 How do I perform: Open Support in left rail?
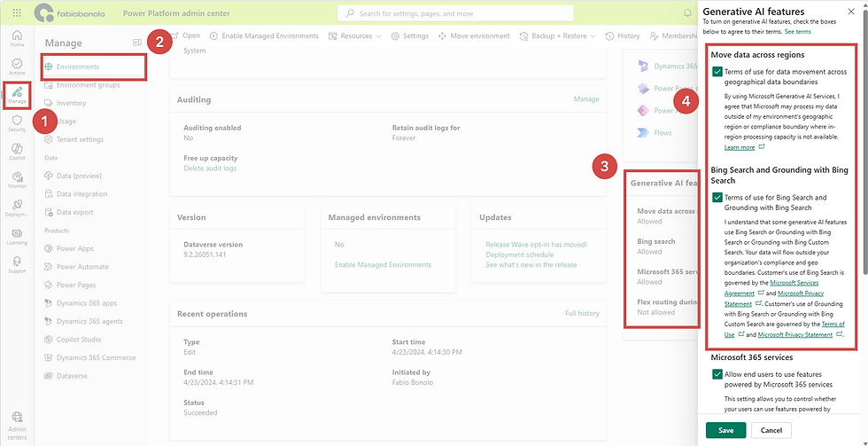(x=17, y=265)
